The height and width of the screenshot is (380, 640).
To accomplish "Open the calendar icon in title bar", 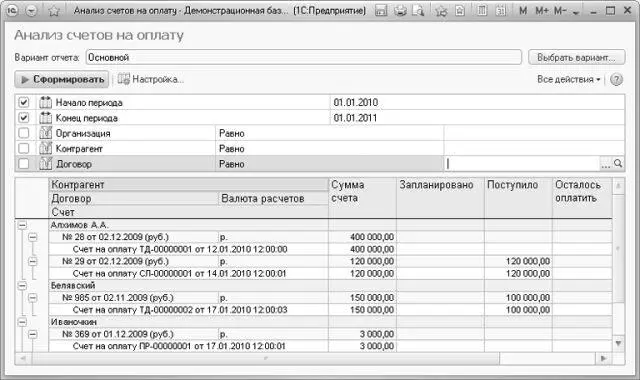I will 500,11.
